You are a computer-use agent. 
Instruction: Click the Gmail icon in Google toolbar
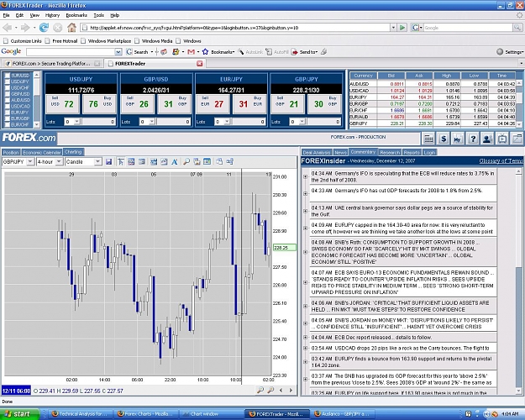click(x=192, y=52)
